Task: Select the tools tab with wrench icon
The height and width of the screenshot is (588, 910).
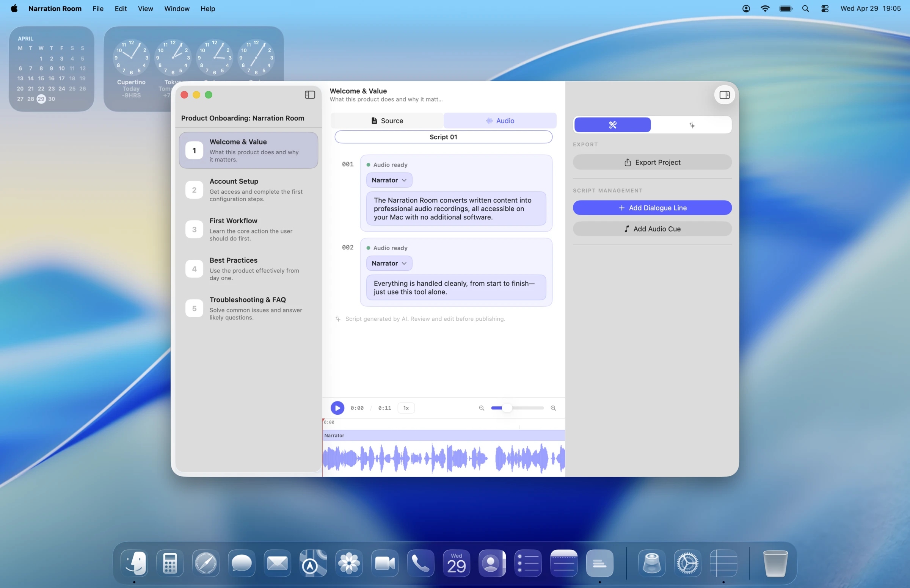Action: point(612,125)
